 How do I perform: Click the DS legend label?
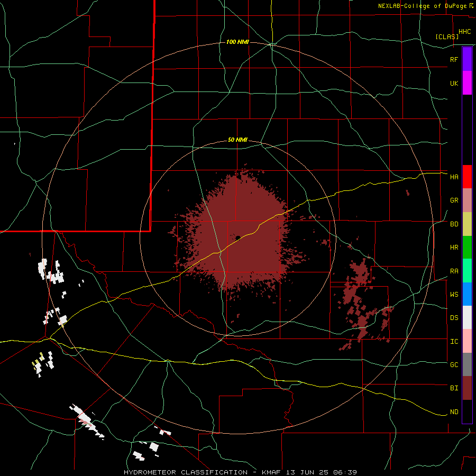[x=454, y=318]
